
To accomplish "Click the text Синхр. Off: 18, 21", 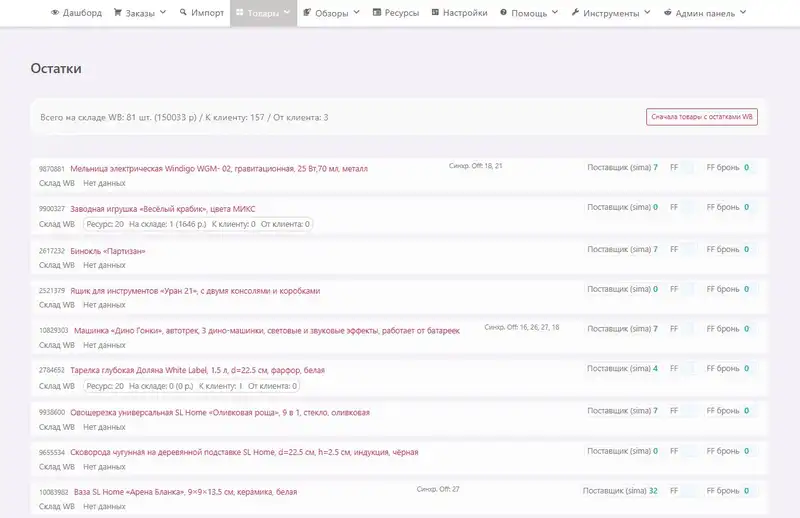I will point(476,166).
